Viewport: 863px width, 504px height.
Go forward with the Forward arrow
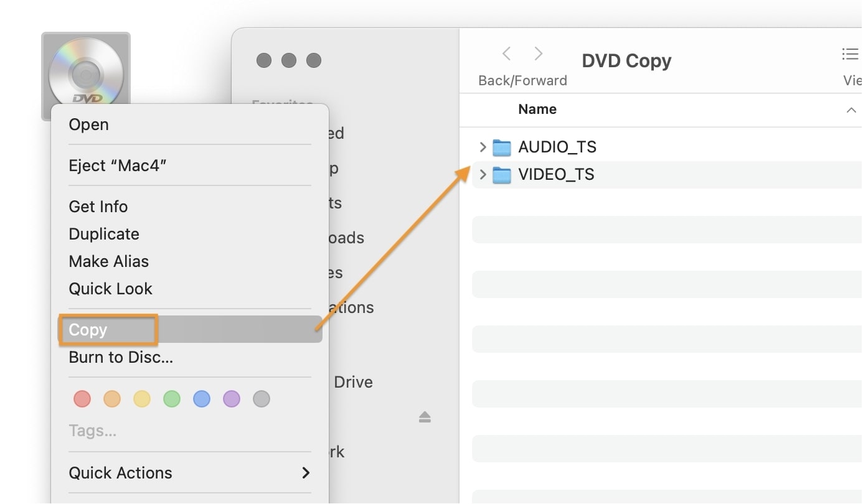click(x=539, y=54)
